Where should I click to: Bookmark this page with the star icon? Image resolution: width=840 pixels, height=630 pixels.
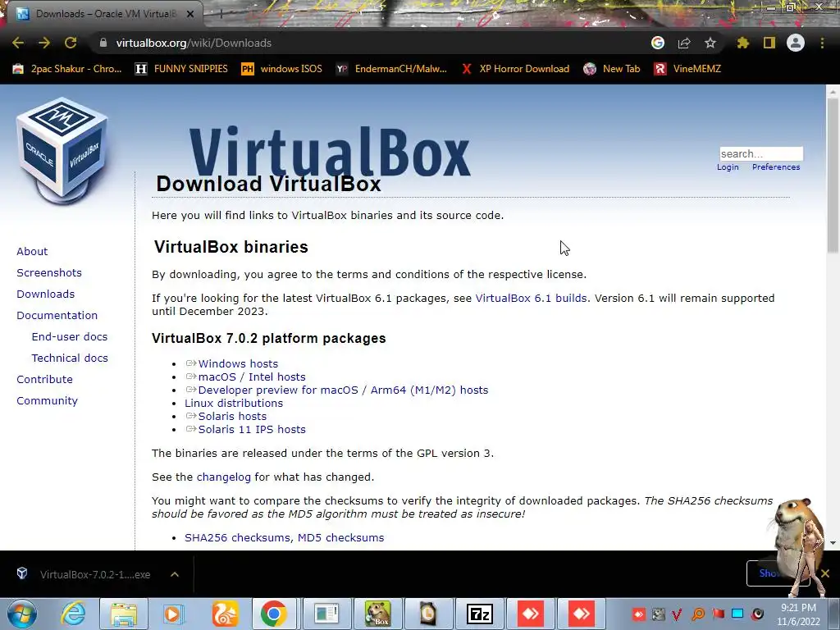pos(710,43)
